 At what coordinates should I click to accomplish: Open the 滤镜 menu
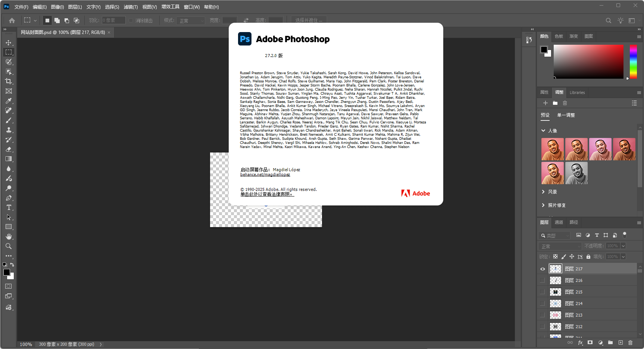[x=130, y=6]
